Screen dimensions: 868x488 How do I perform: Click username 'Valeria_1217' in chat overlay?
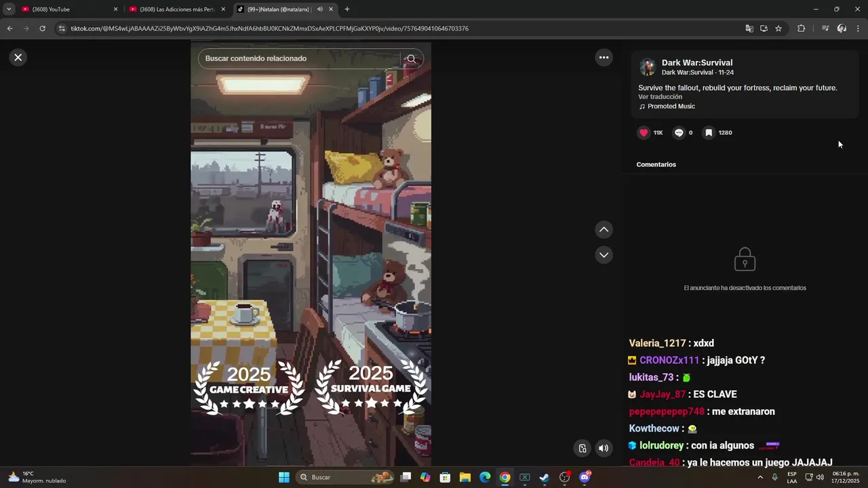coord(657,344)
